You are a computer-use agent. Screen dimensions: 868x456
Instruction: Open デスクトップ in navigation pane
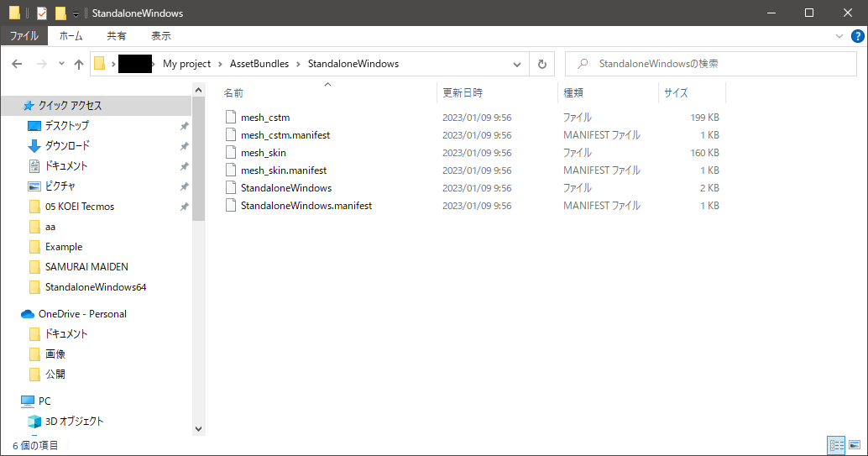66,126
